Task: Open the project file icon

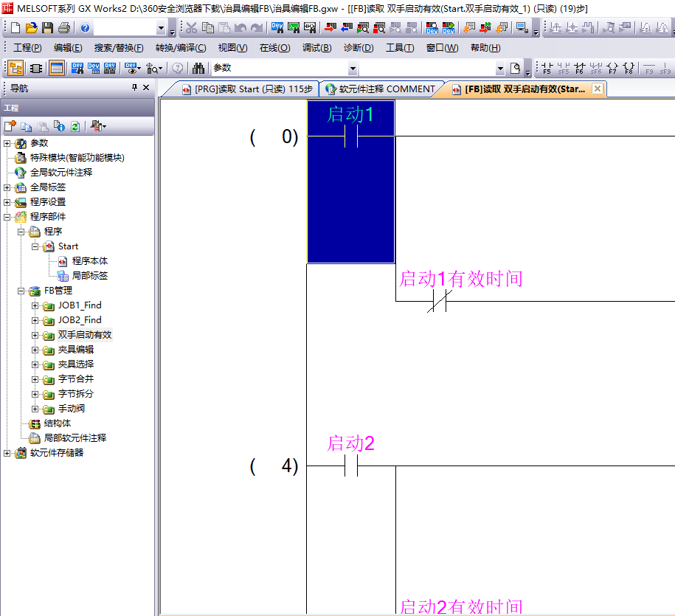Action: 31,28
